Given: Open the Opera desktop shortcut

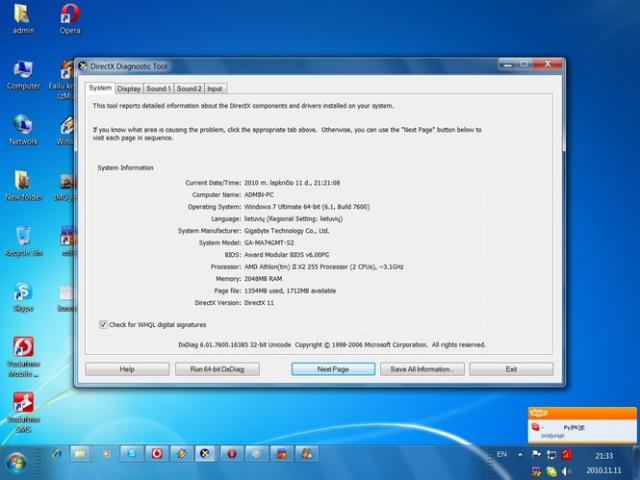Looking at the screenshot, I should click(x=70, y=17).
